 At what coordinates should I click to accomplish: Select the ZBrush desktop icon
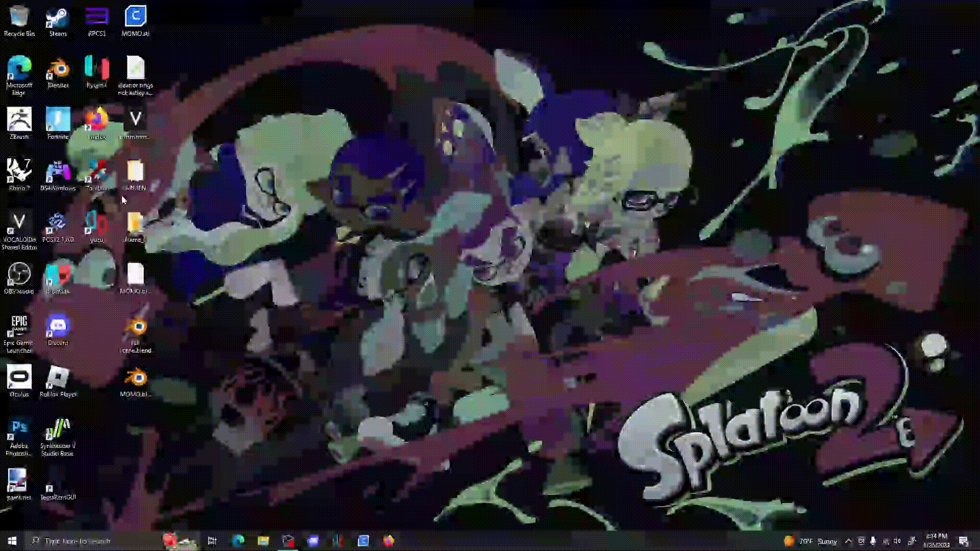point(19,124)
